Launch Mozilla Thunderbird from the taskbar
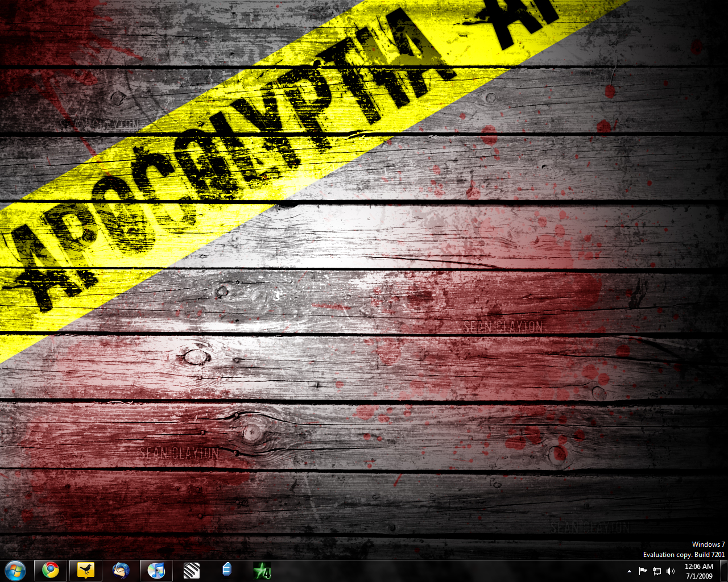This screenshot has height=582, width=728. (x=121, y=570)
